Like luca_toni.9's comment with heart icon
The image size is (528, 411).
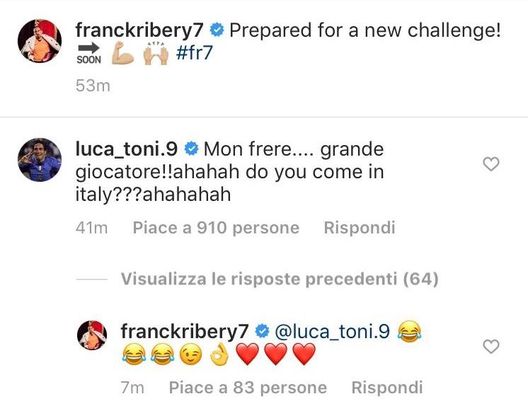[x=491, y=164]
